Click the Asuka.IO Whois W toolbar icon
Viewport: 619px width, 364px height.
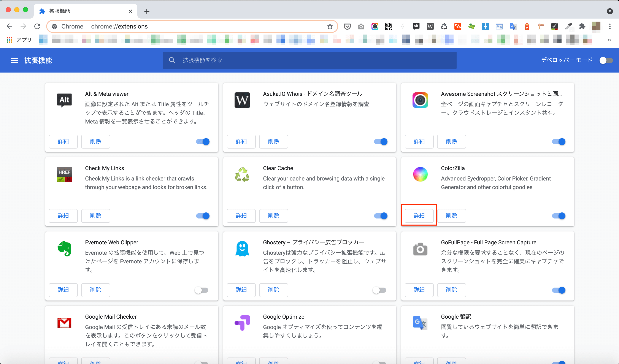coord(430,26)
